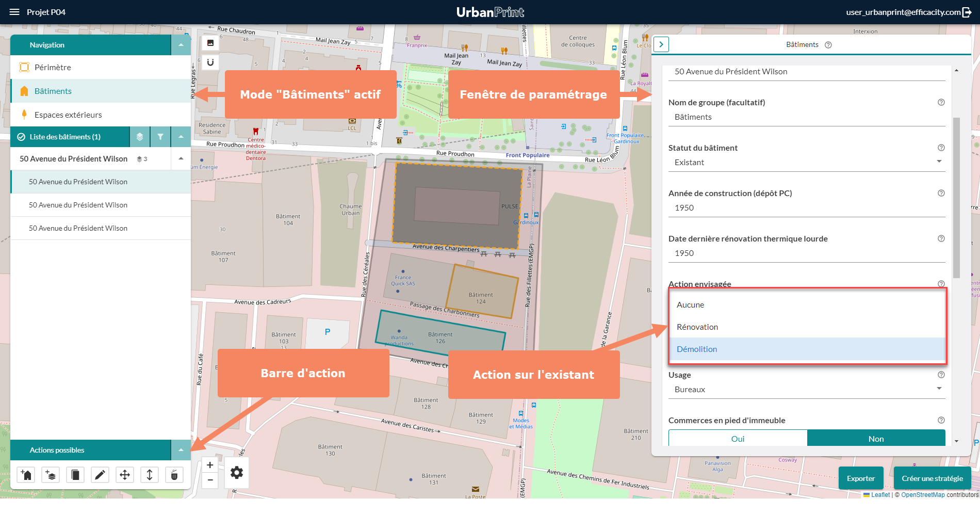The width and height of the screenshot is (980, 514).
Task: Select Bâtiments navigation mode
Action: [101, 91]
